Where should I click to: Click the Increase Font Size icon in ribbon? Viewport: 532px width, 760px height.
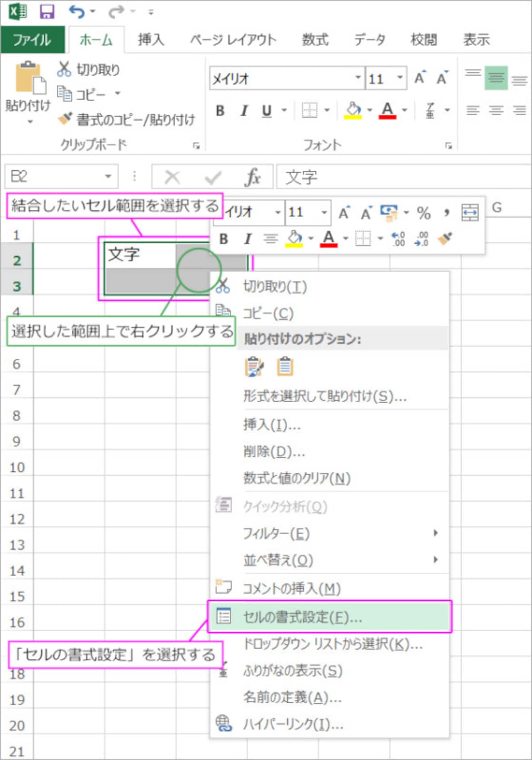[x=420, y=78]
